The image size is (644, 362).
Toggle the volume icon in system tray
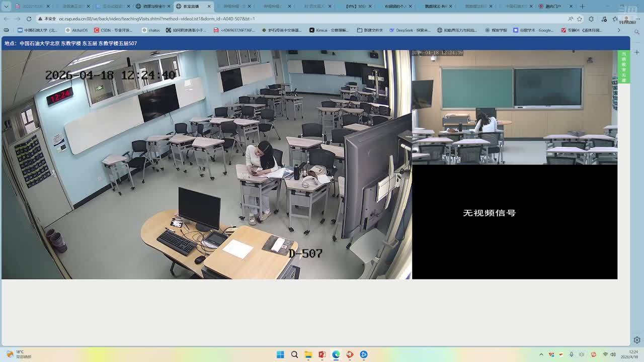click(x=613, y=354)
